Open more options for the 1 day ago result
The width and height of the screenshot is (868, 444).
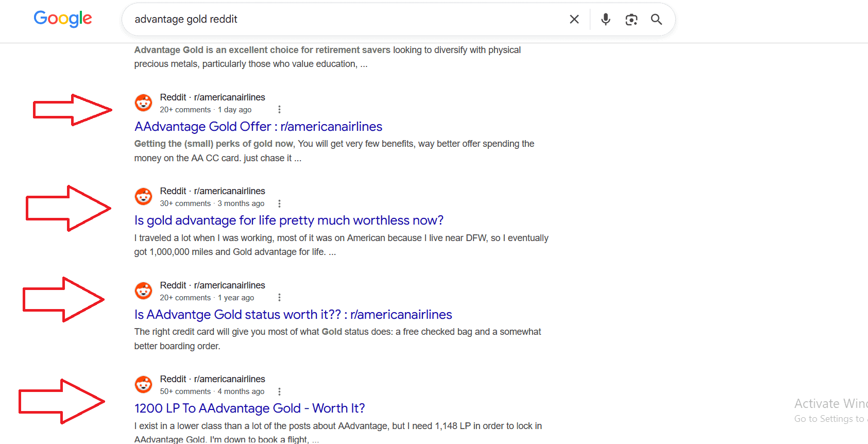point(279,110)
